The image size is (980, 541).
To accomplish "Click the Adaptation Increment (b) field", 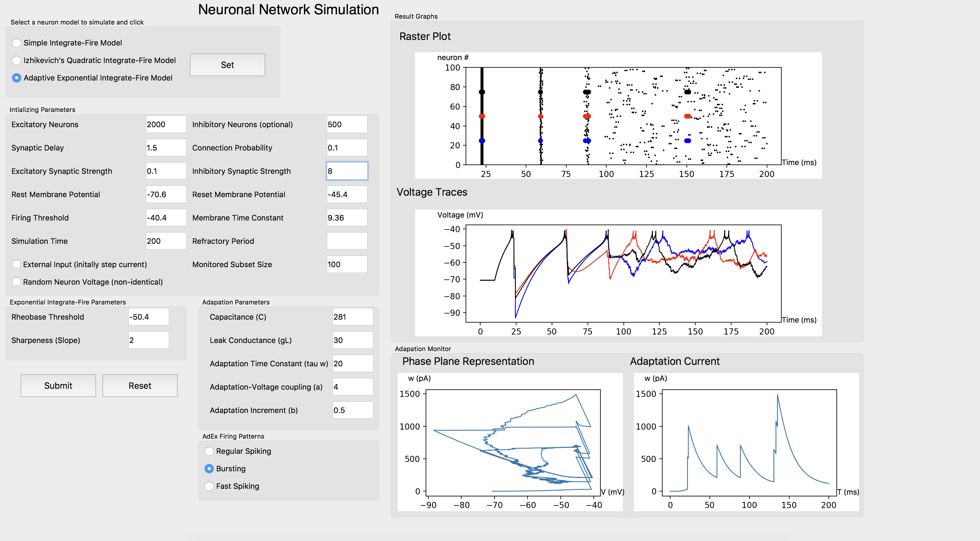I will tap(353, 410).
